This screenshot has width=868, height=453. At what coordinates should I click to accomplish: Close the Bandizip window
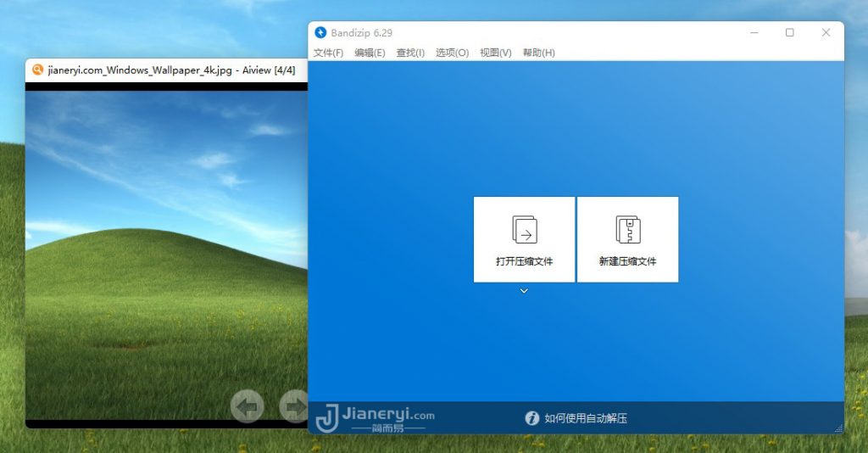click(x=826, y=33)
